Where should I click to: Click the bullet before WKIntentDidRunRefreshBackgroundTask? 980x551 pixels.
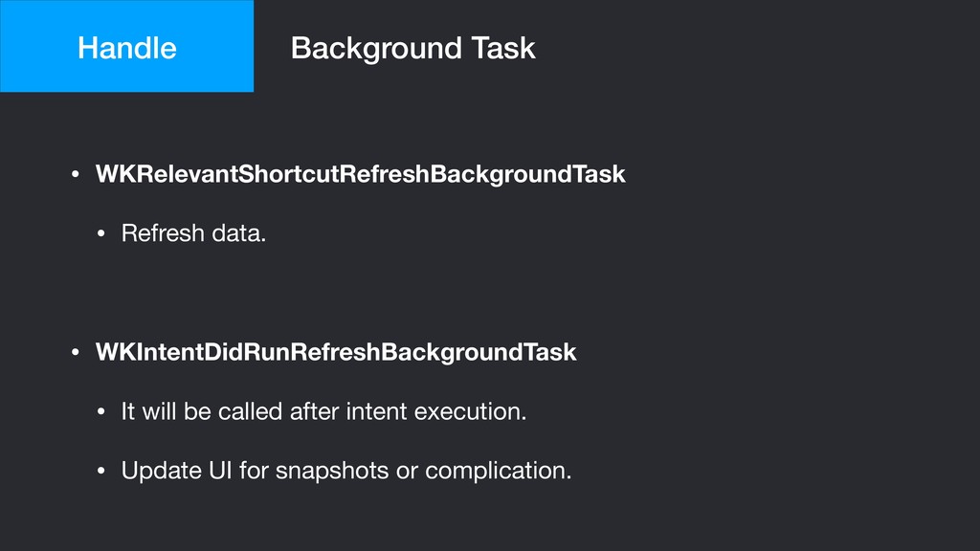click(76, 352)
